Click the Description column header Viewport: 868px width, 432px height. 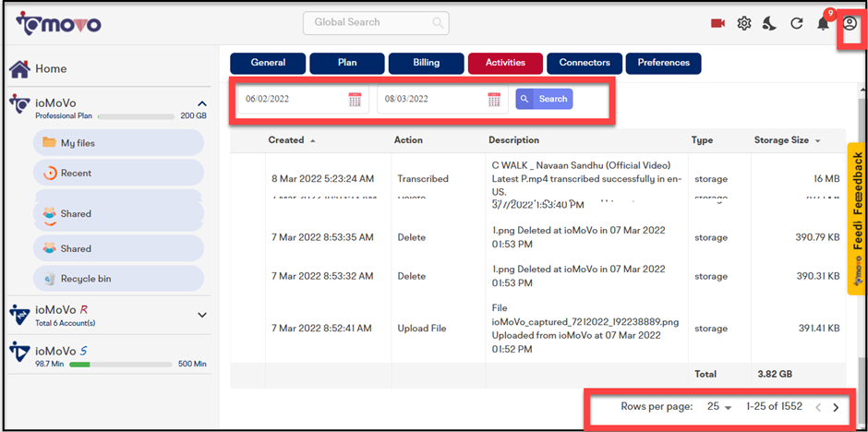[513, 140]
